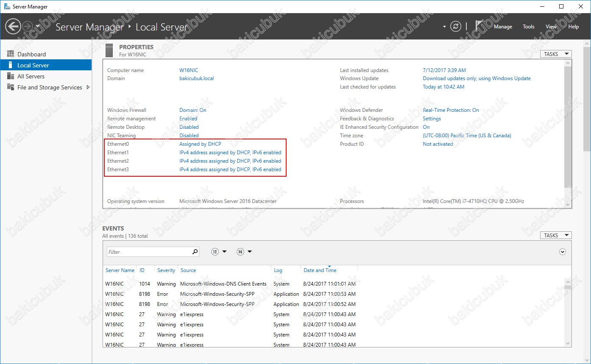Image resolution: width=591 pixels, height=364 pixels.
Task: Click the search magnifier in Filter box
Action: [x=195, y=252]
